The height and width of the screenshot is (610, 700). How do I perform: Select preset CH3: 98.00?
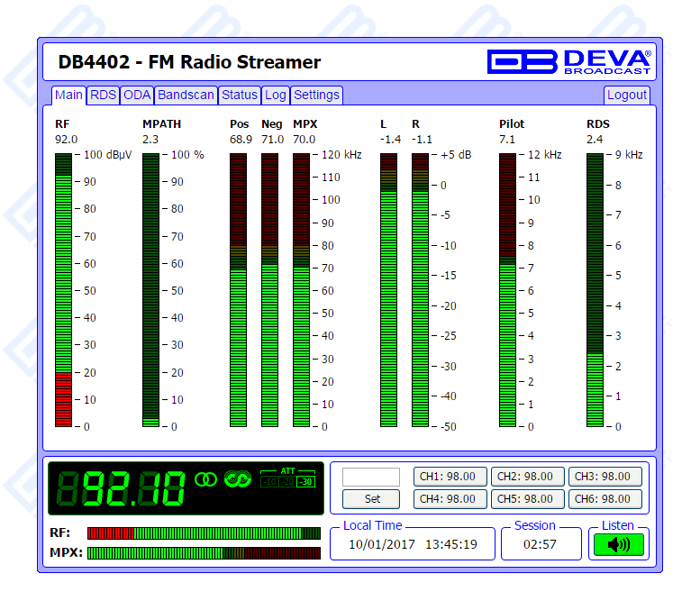pos(605,477)
